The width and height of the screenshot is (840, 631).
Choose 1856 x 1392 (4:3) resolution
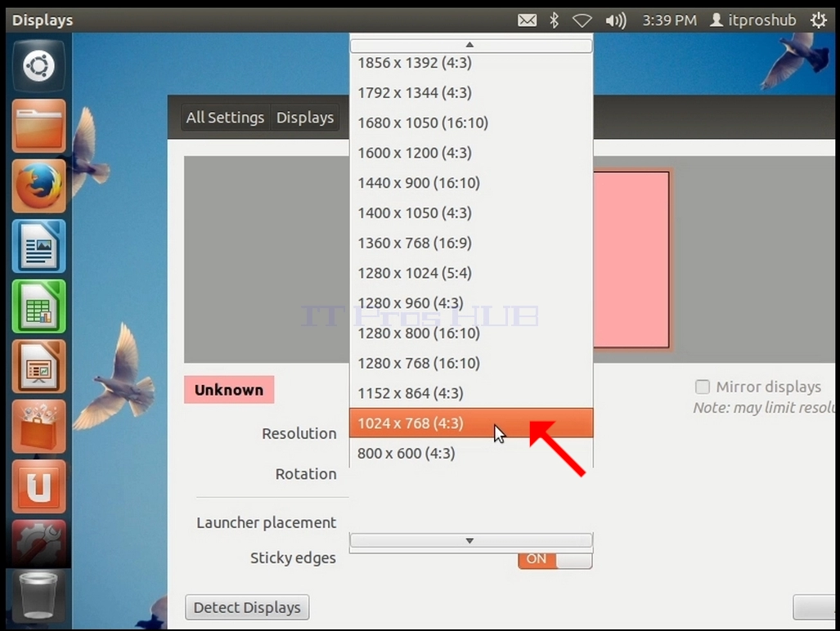[471, 63]
